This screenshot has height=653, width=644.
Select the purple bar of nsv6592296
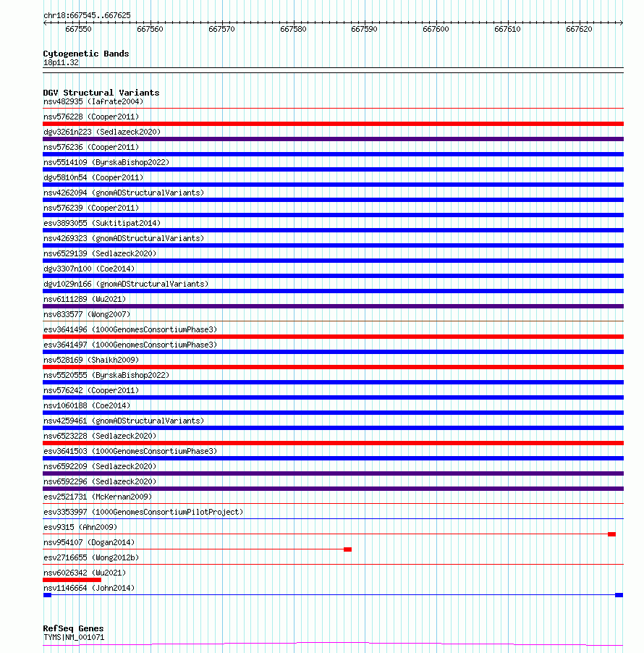click(x=333, y=489)
